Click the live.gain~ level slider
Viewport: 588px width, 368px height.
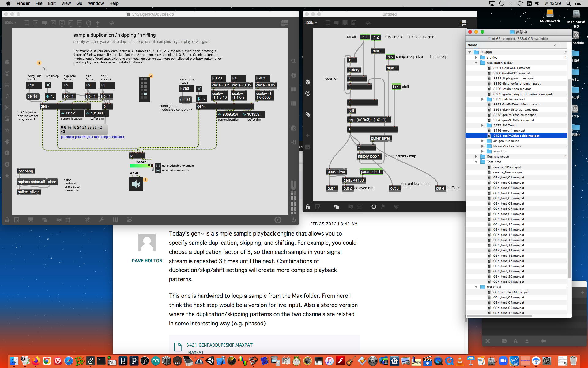tap(140, 166)
